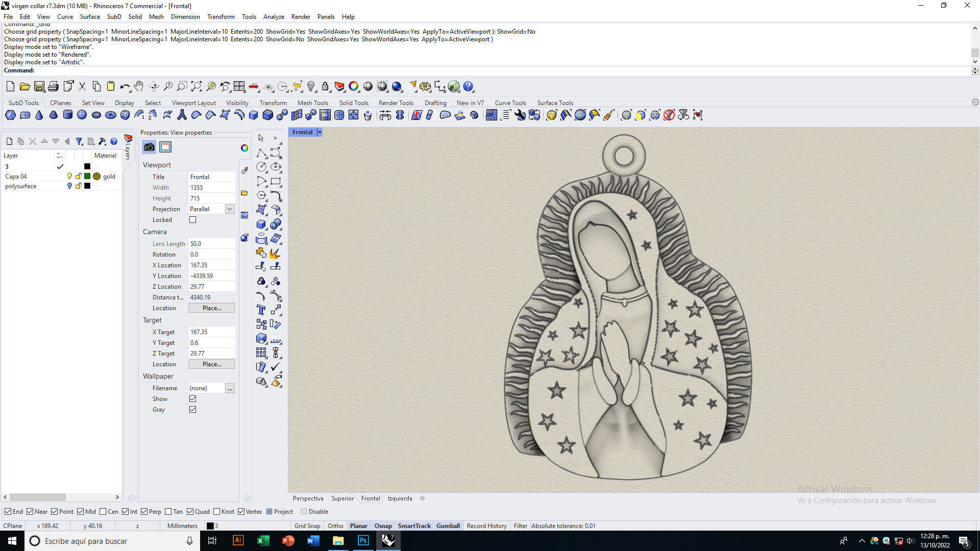Toggle the End osnap checkbox
980x551 pixels.
click(8, 512)
